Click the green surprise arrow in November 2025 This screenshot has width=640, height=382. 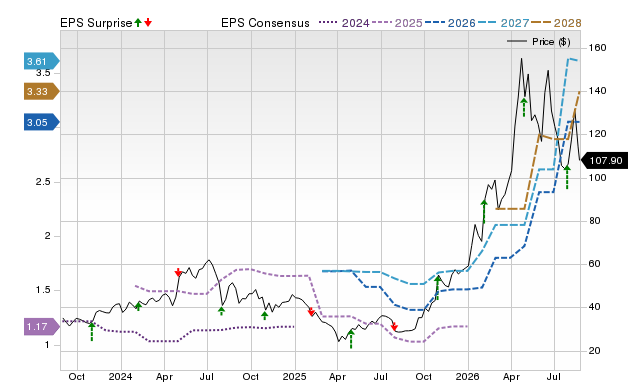pos(438,288)
